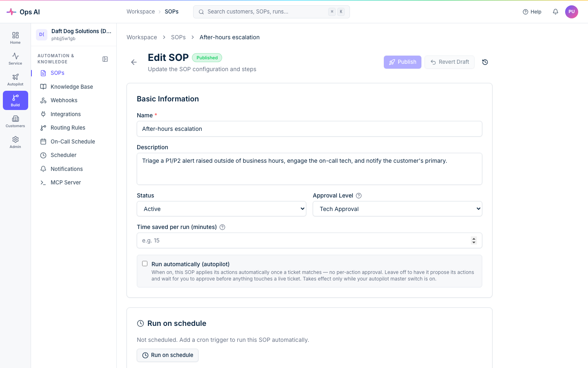Open the Approval Level dropdown
Viewport: 588px width, 368px height.
[397, 209]
